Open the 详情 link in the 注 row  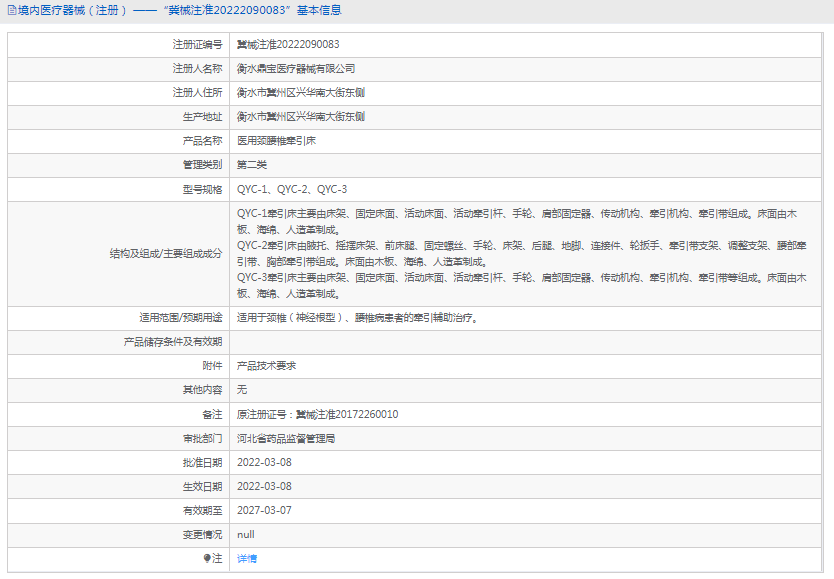247,558
